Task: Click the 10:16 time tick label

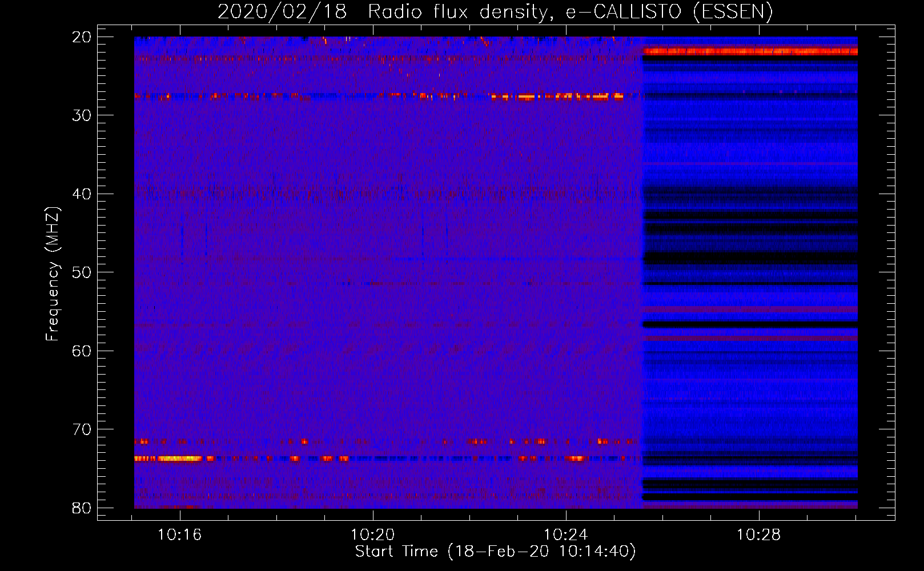Action: (180, 535)
